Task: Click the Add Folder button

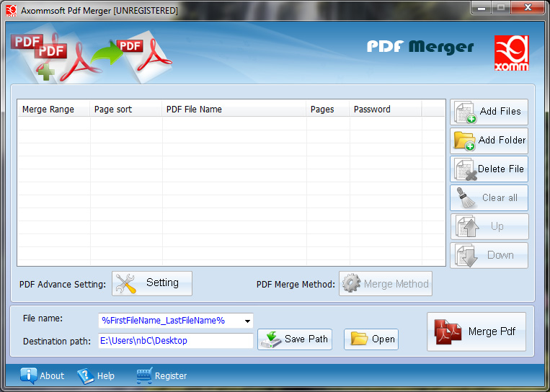Action: (489, 141)
